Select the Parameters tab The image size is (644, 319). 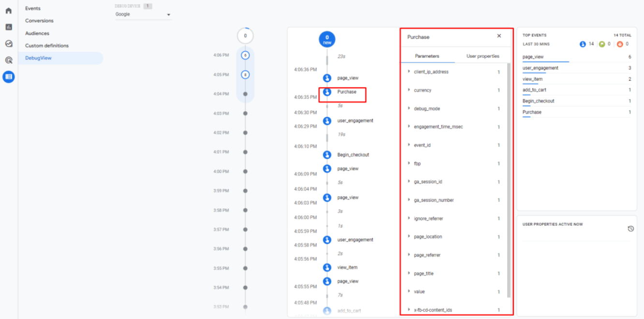coord(427,56)
